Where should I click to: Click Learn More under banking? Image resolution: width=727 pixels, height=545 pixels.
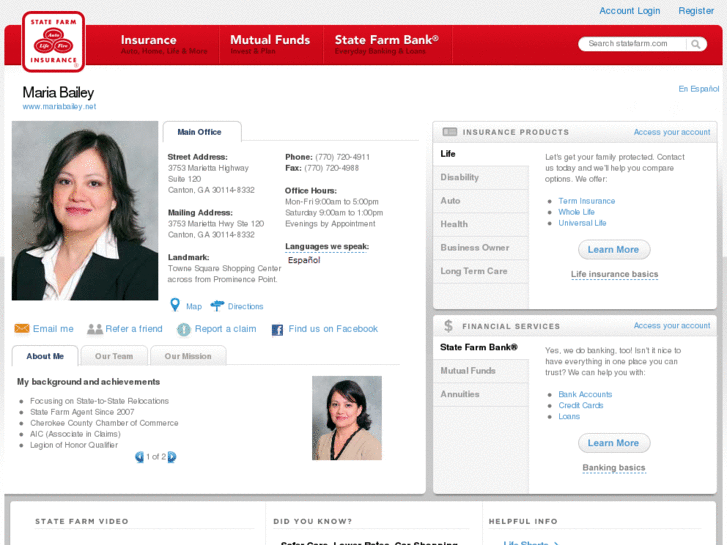pyautogui.click(x=614, y=443)
